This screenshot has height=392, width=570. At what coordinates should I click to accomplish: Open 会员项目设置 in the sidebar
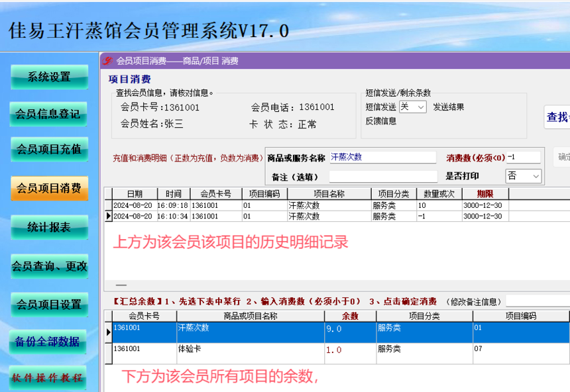click(50, 305)
